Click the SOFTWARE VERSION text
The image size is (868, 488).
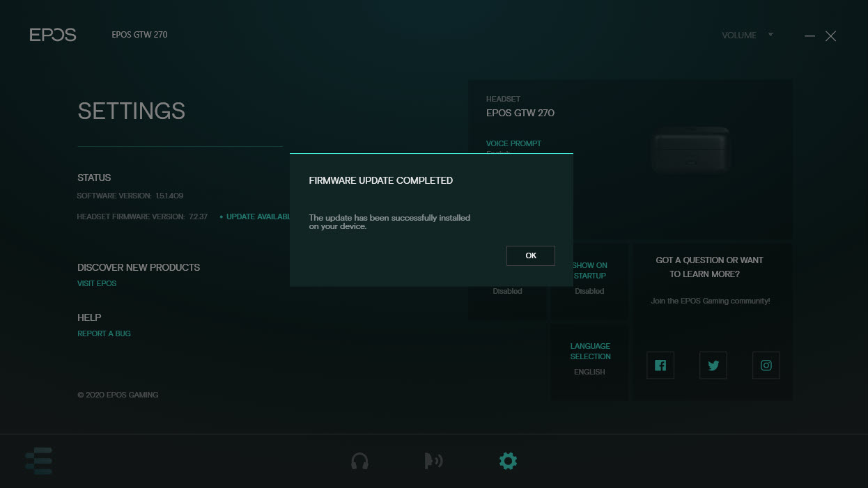[x=130, y=196]
